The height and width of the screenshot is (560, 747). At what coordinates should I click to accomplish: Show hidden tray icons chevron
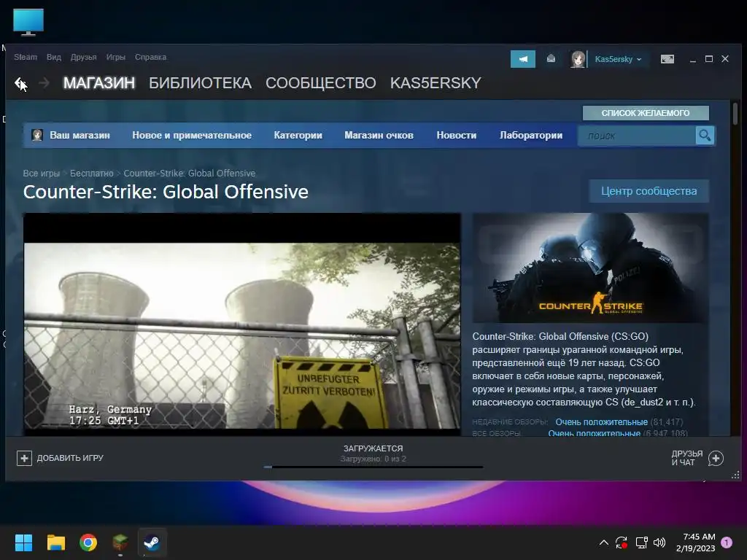(603, 542)
